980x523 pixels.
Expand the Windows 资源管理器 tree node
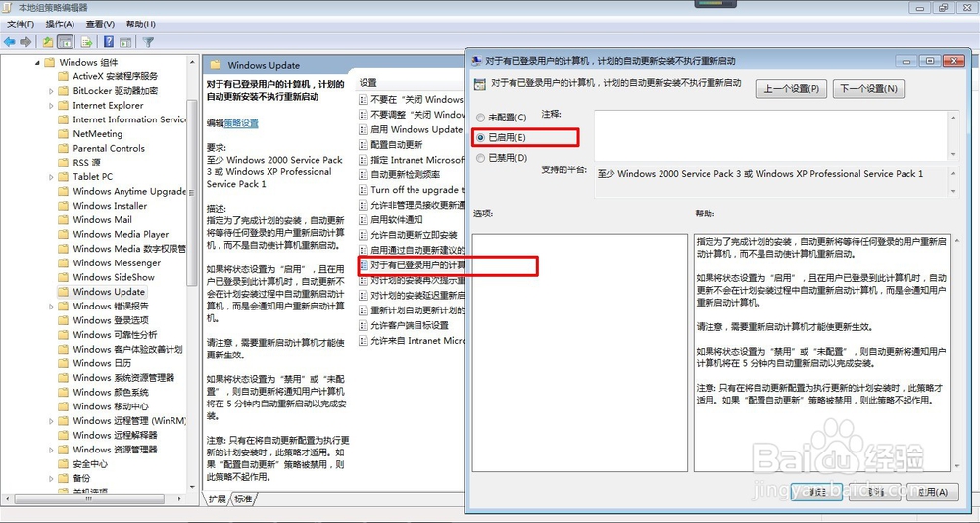pos(51,450)
